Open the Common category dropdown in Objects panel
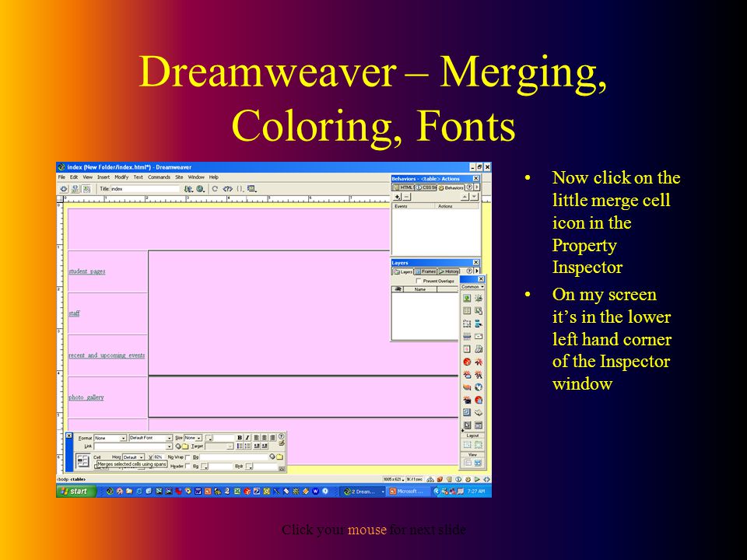The height and width of the screenshot is (560, 747). [x=472, y=287]
